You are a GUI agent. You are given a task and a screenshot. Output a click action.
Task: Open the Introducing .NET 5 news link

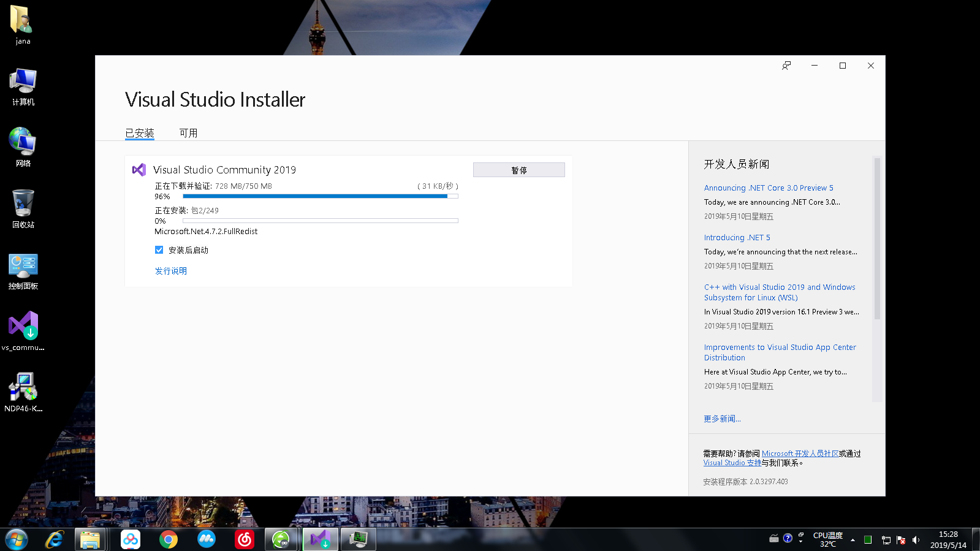(737, 238)
